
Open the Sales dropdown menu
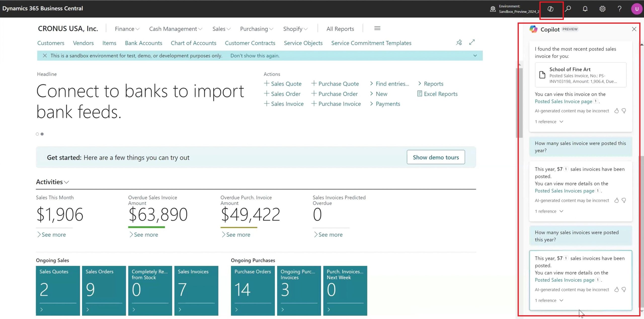[221, 29]
